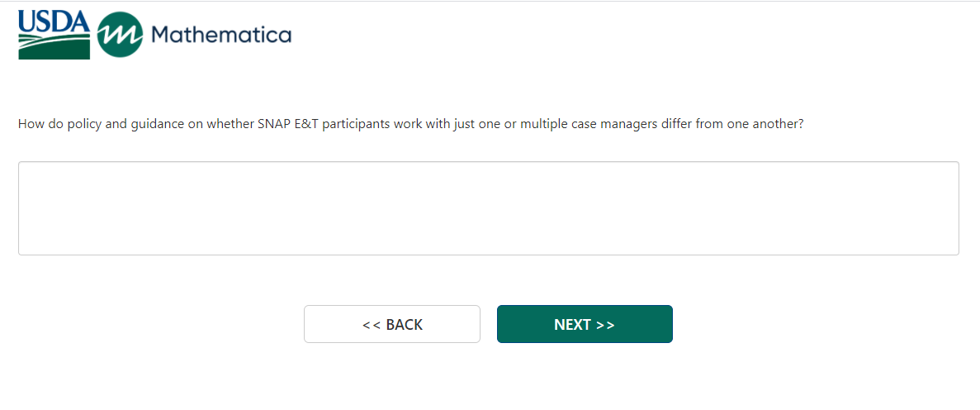Advance to the next page with NEXT
Image resolution: width=980 pixels, height=410 pixels.
[x=585, y=324]
